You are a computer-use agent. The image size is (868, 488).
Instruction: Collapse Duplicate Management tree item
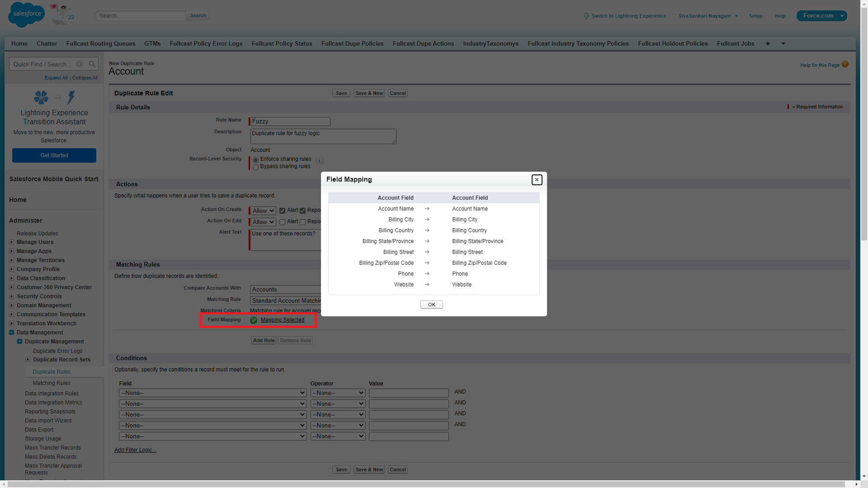click(20, 342)
